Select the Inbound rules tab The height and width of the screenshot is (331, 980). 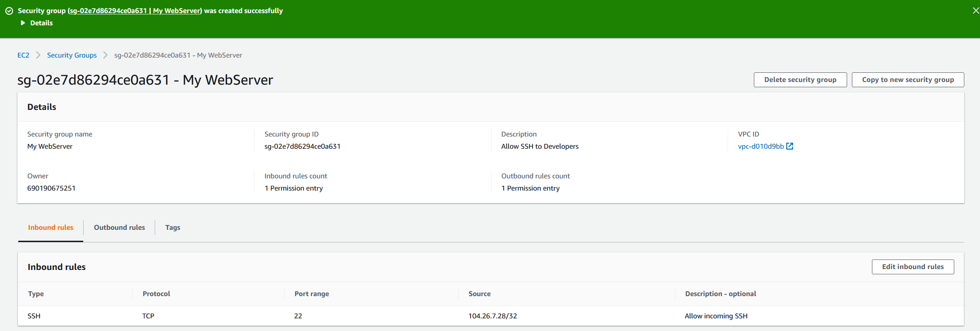[x=51, y=228]
